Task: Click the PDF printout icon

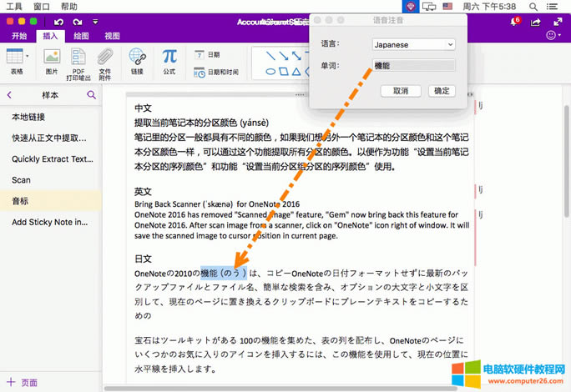Action: 79,57
